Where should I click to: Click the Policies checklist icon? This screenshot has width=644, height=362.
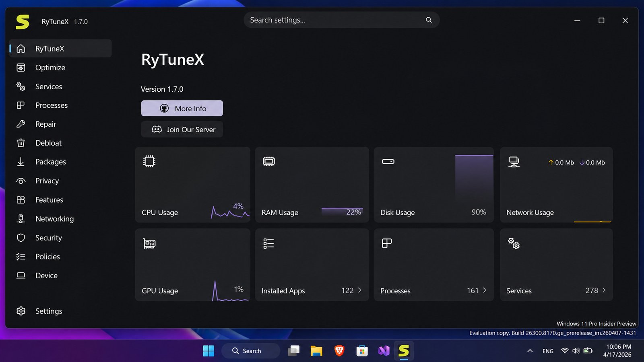(x=21, y=257)
